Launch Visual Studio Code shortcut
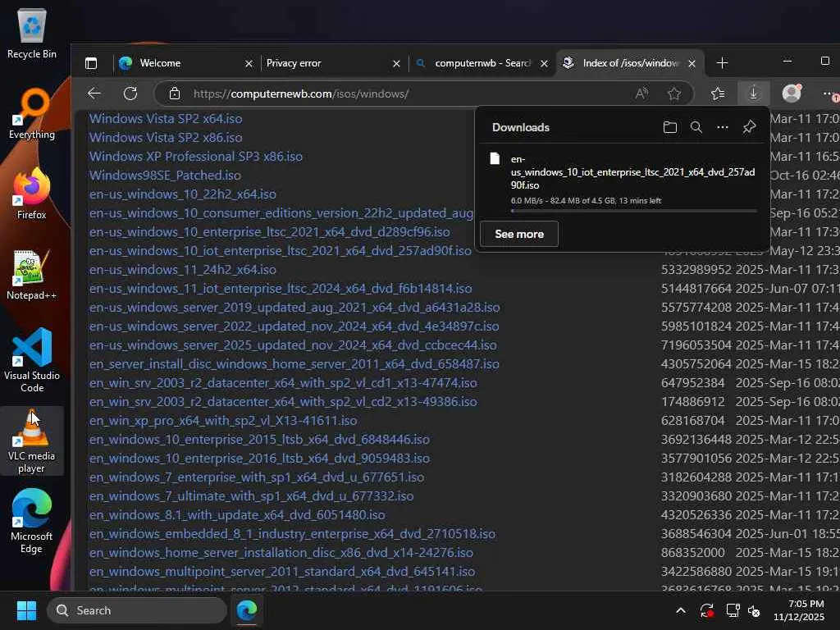 32,360
